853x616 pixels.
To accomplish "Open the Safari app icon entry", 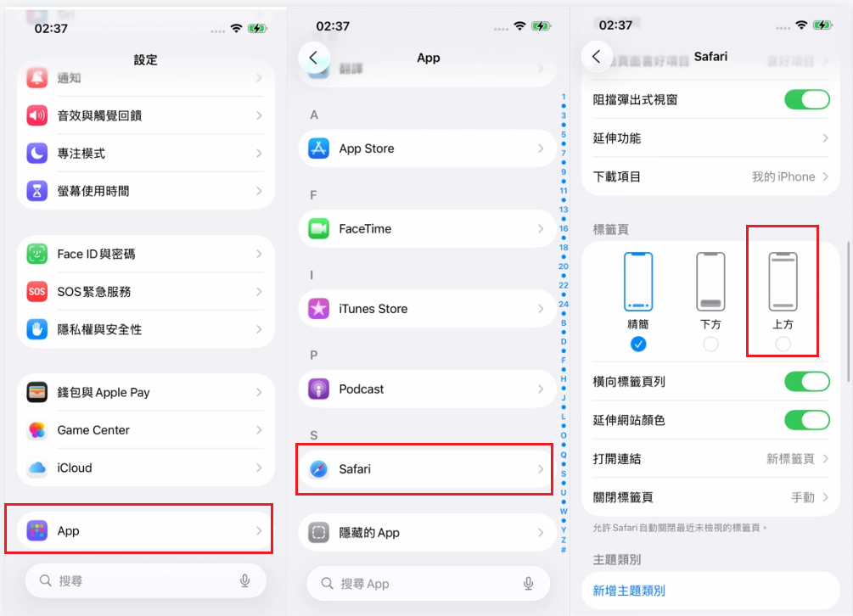I will click(318, 468).
